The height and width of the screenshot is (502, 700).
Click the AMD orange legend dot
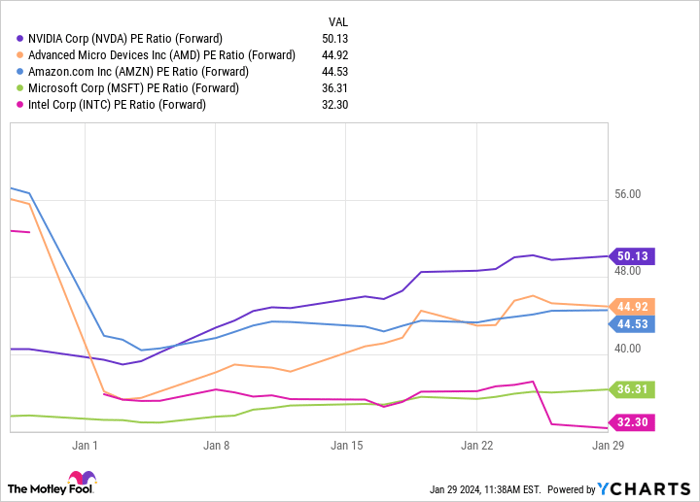(19, 53)
